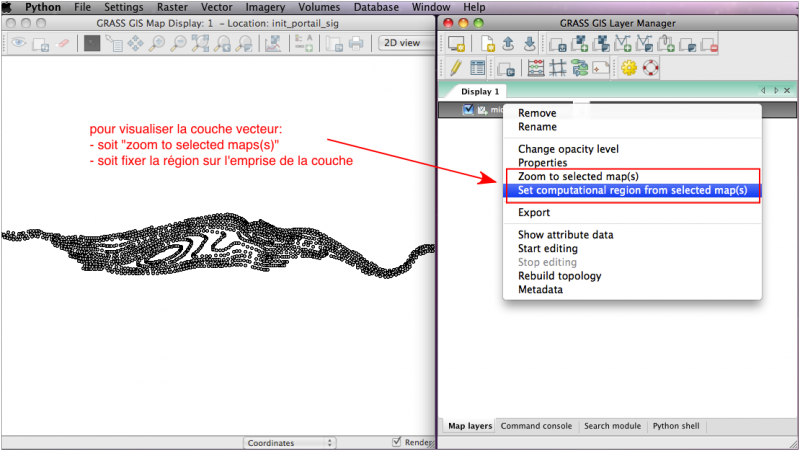Image resolution: width=800 pixels, height=451 pixels.
Task: Click the print display icon
Action: click(355, 43)
